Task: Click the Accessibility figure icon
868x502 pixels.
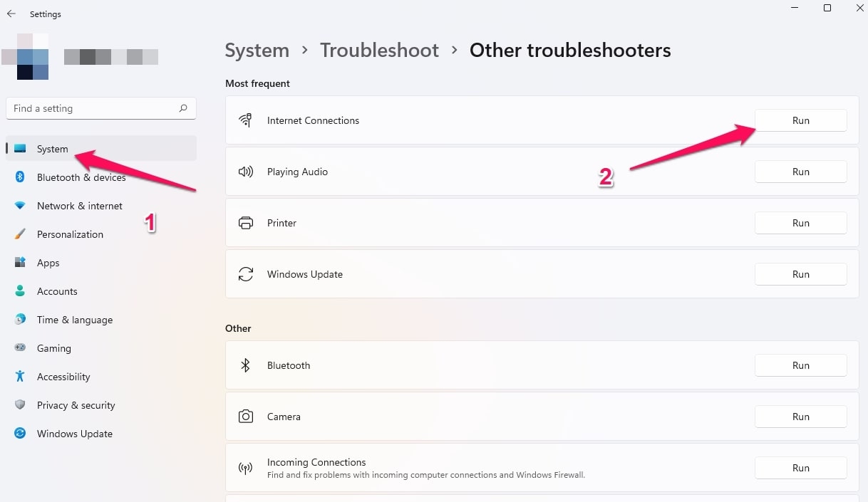Action: pyautogui.click(x=21, y=377)
